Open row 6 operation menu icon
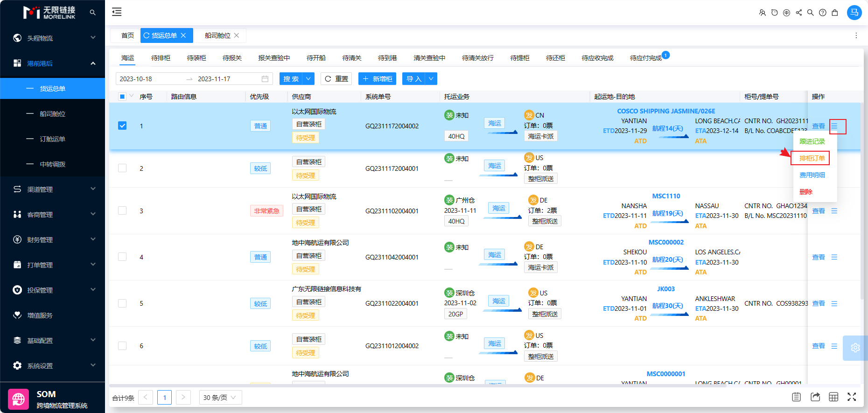868x413 pixels. coord(834,346)
